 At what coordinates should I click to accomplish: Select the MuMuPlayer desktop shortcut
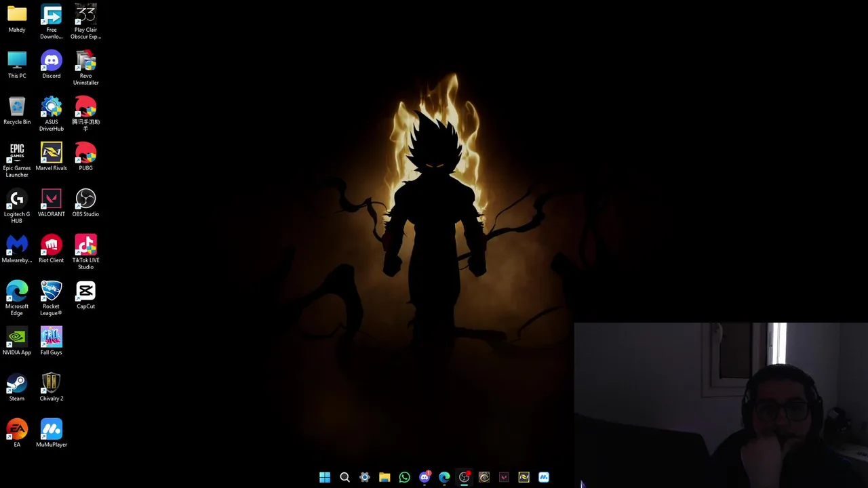(52, 434)
